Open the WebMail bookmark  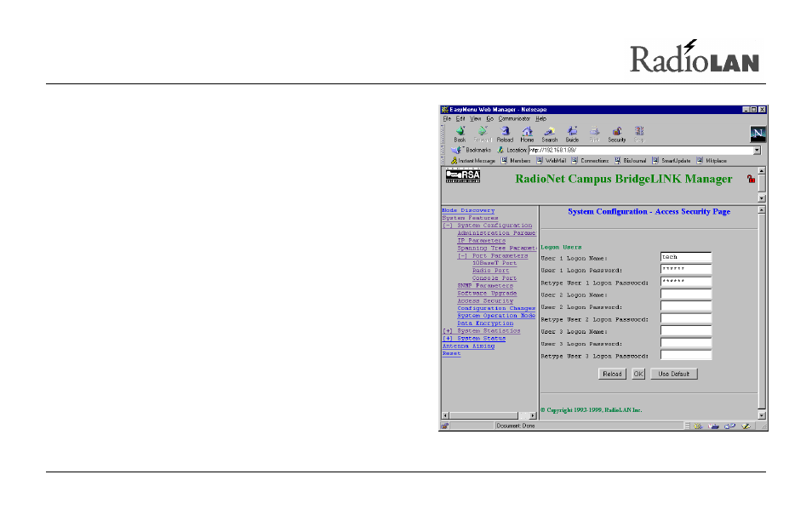coord(551,161)
